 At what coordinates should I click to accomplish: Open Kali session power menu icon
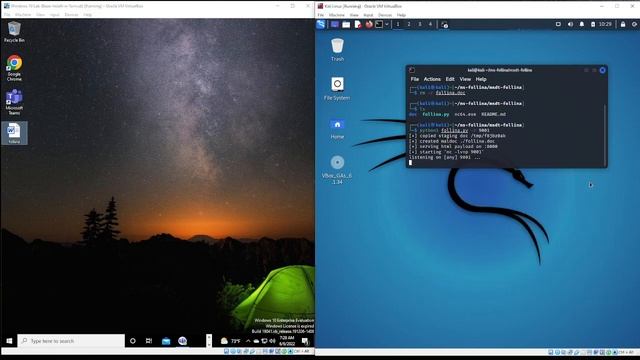point(634,24)
